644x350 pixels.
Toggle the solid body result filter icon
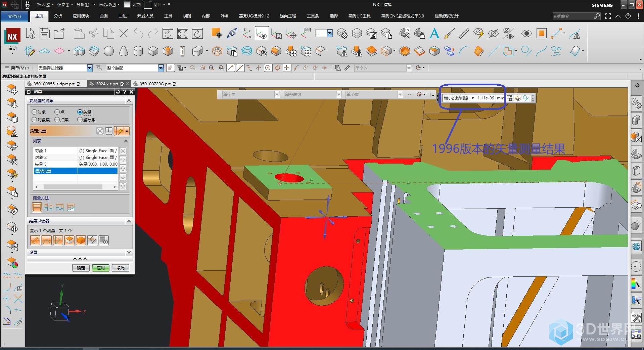81,240
